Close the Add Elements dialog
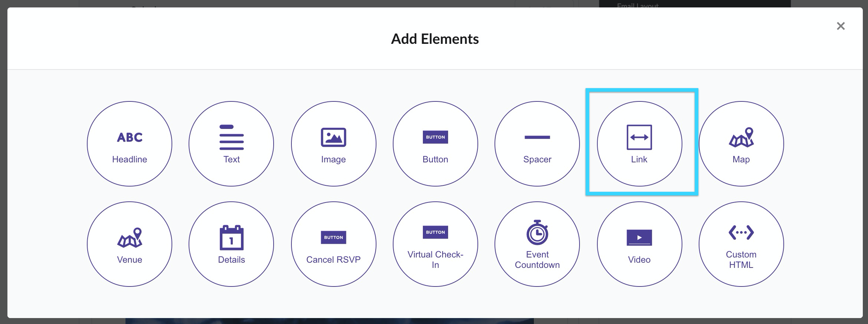868x324 pixels. tap(841, 26)
